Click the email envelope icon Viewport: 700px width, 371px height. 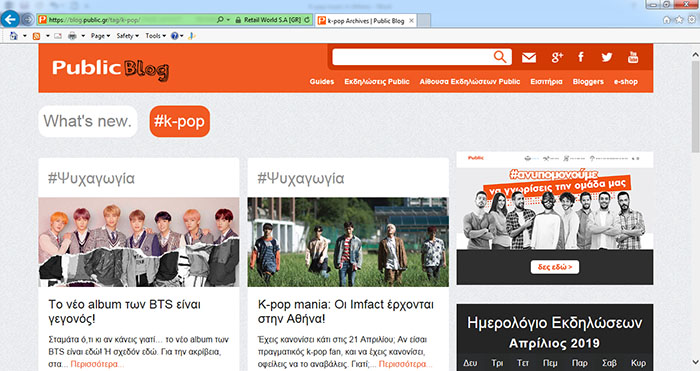point(529,57)
